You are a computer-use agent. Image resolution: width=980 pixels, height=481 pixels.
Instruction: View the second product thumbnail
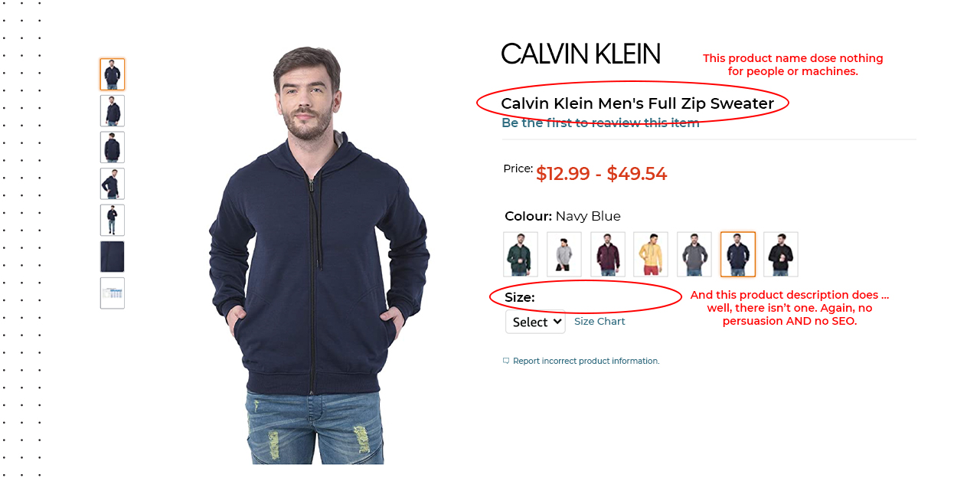[113, 111]
